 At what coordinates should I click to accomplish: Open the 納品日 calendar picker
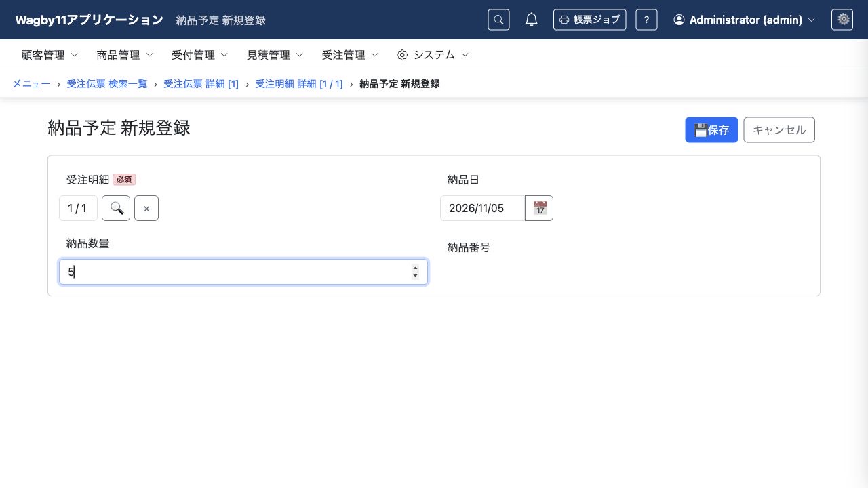(540, 208)
